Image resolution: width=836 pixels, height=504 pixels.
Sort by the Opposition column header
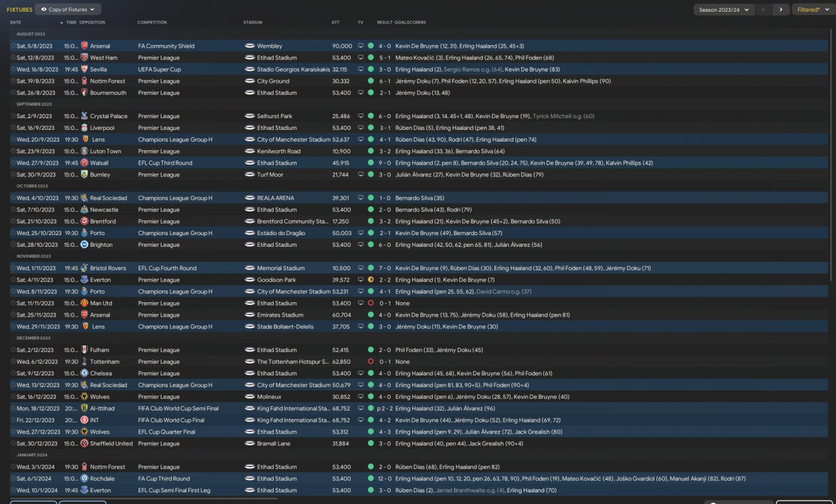coord(91,23)
